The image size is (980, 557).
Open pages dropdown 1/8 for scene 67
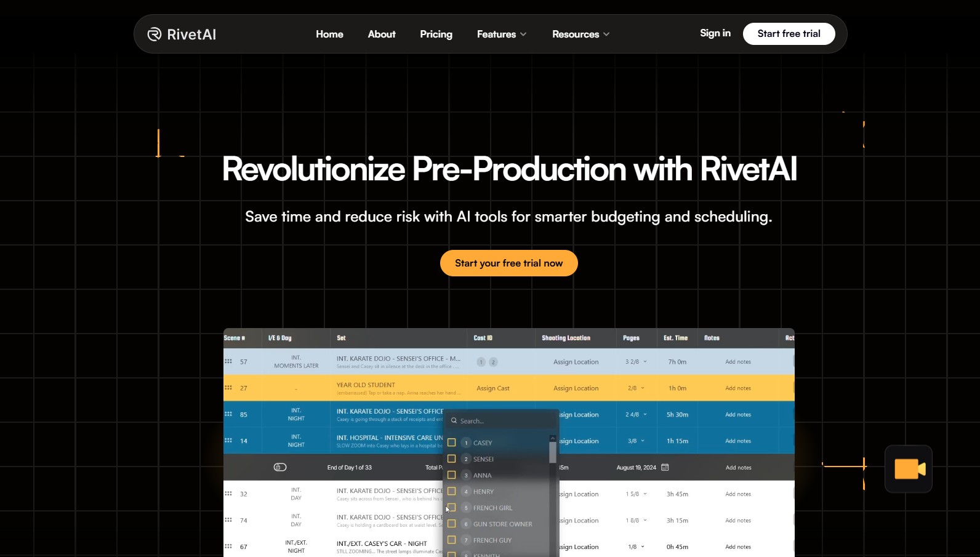click(x=636, y=547)
